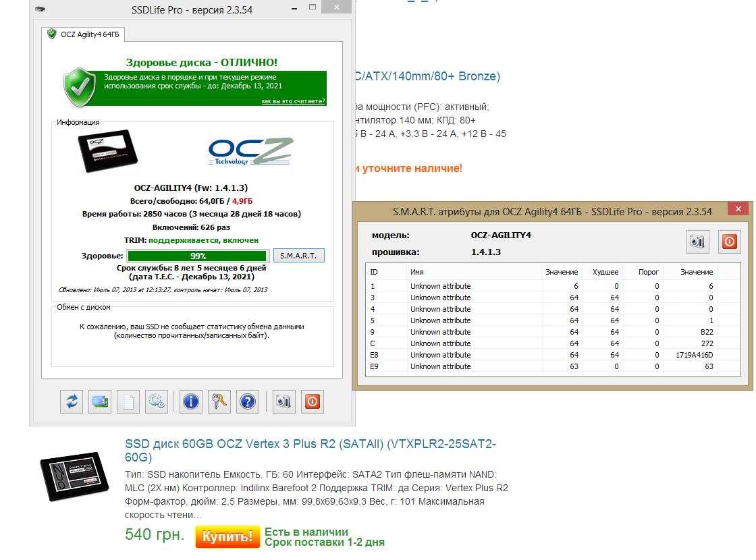The width and height of the screenshot is (756, 560).
Task: Click the orange Купить! button
Action: [x=227, y=536]
